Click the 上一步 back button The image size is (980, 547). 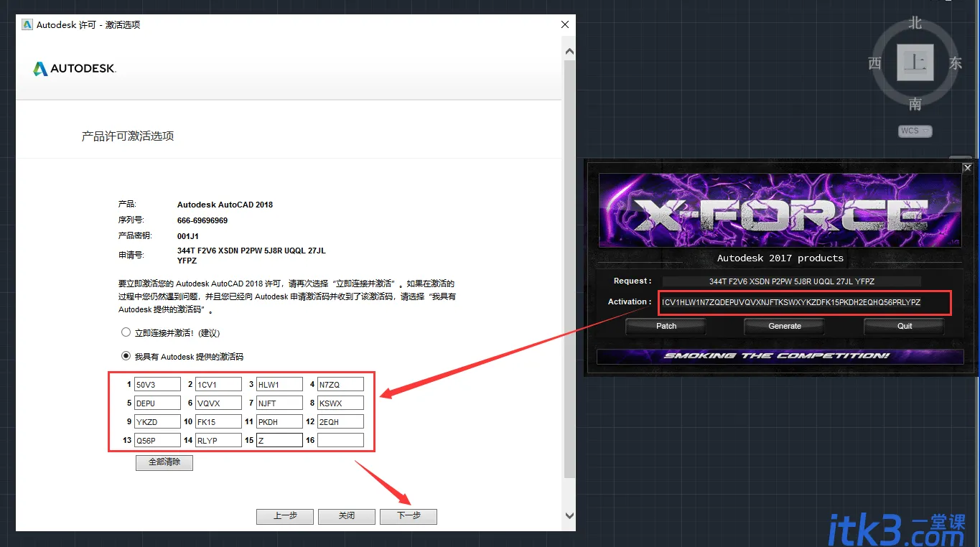[x=285, y=516]
